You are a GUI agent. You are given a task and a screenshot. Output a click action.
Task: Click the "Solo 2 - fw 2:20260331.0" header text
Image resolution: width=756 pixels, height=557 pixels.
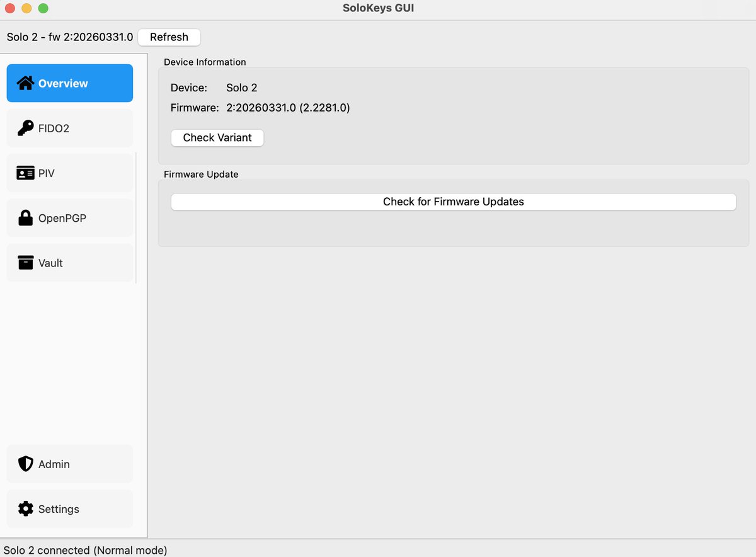pyautogui.click(x=70, y=37)
